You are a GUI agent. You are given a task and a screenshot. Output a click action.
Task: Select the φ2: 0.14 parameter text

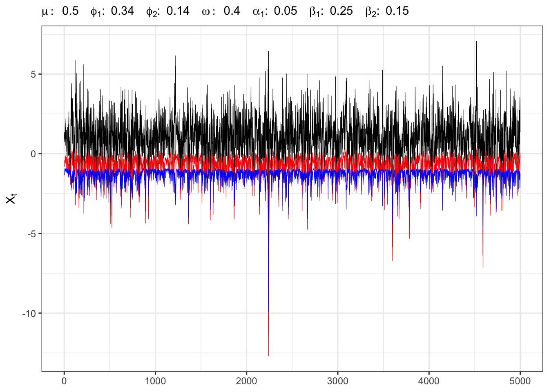[167, 11]
